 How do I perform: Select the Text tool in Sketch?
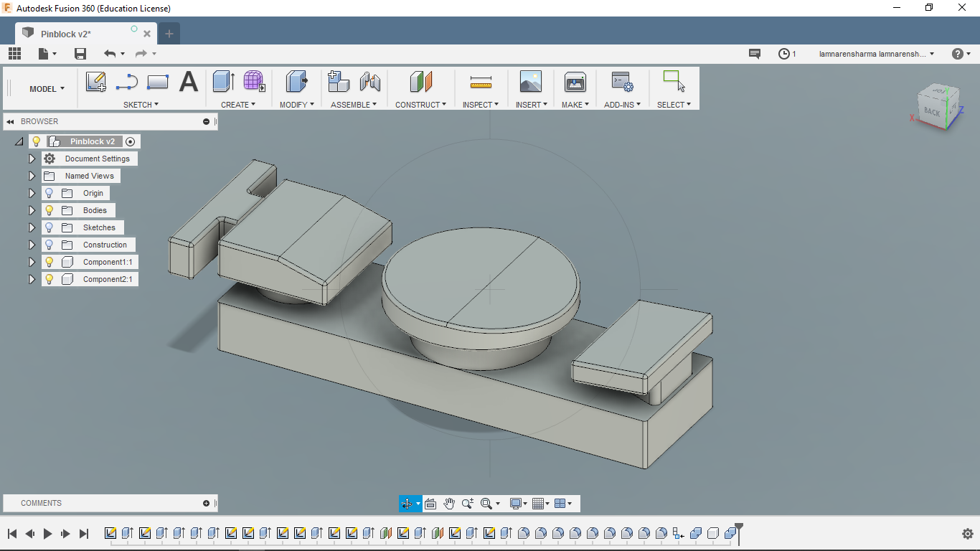coord(188,82)
